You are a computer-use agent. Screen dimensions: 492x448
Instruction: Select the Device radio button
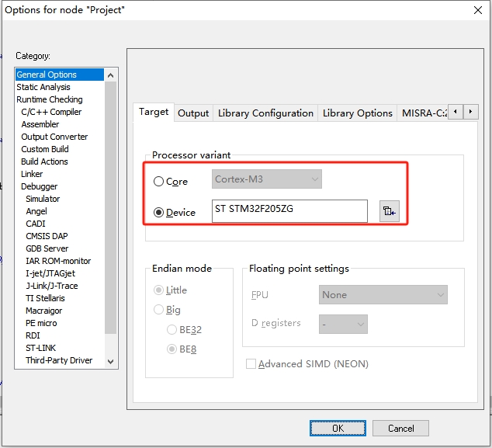click(x=158, y=213)
